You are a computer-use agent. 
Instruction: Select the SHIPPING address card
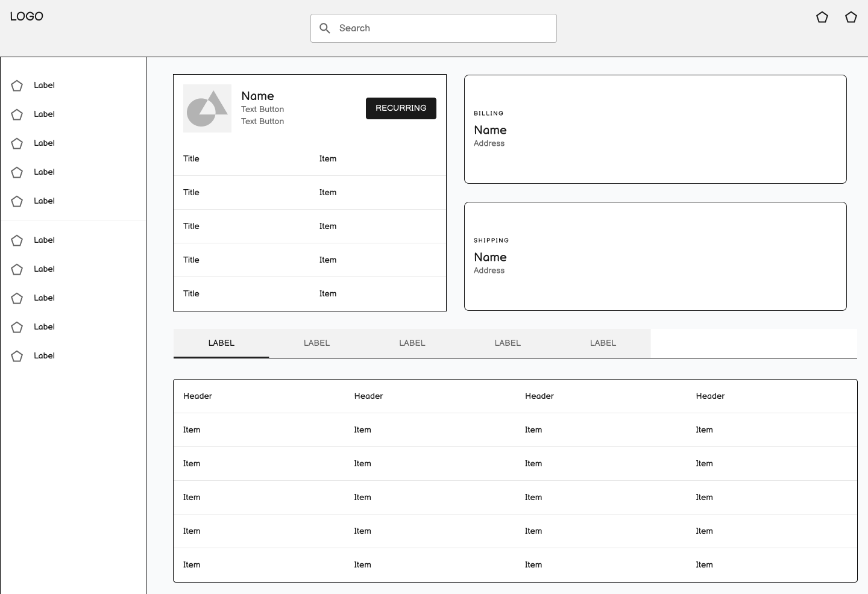655,256
